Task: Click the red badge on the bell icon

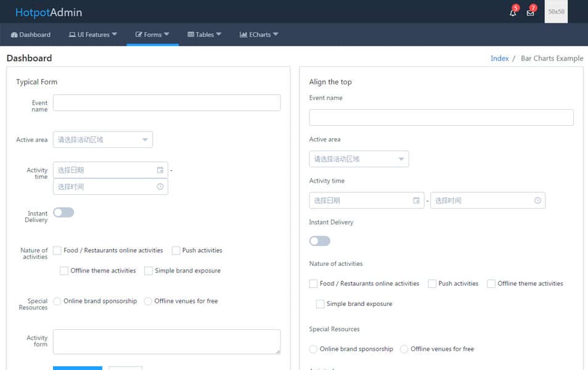Action: point(516,7)
